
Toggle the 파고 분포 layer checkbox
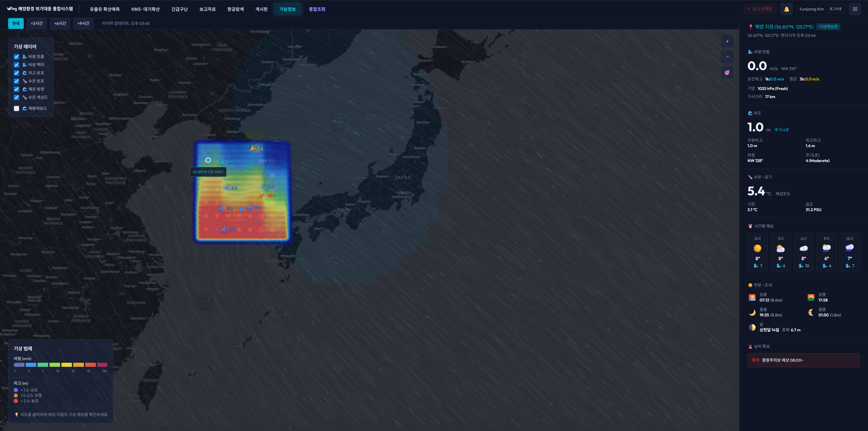pyautogui.click(x=17, y=73)
